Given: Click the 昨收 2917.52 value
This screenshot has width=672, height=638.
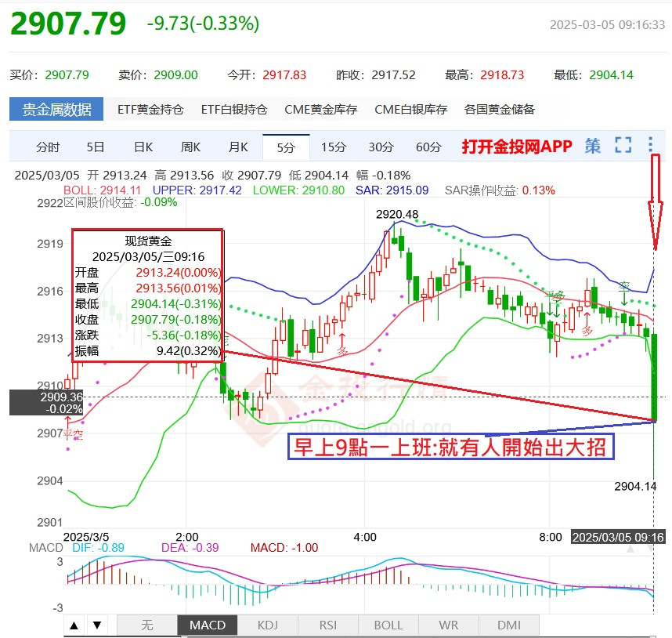Looking at the screenshot, I should 393,75.
